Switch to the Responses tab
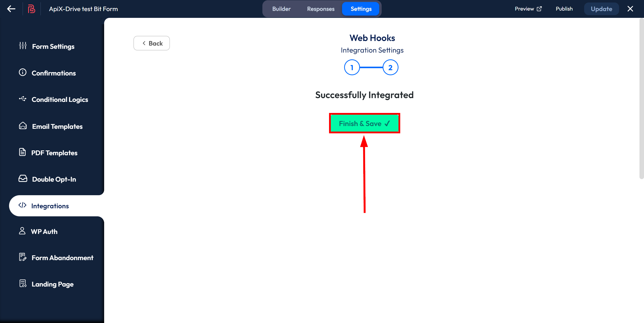The width and height of the screenshot is (644, 323). coord(321,9)
